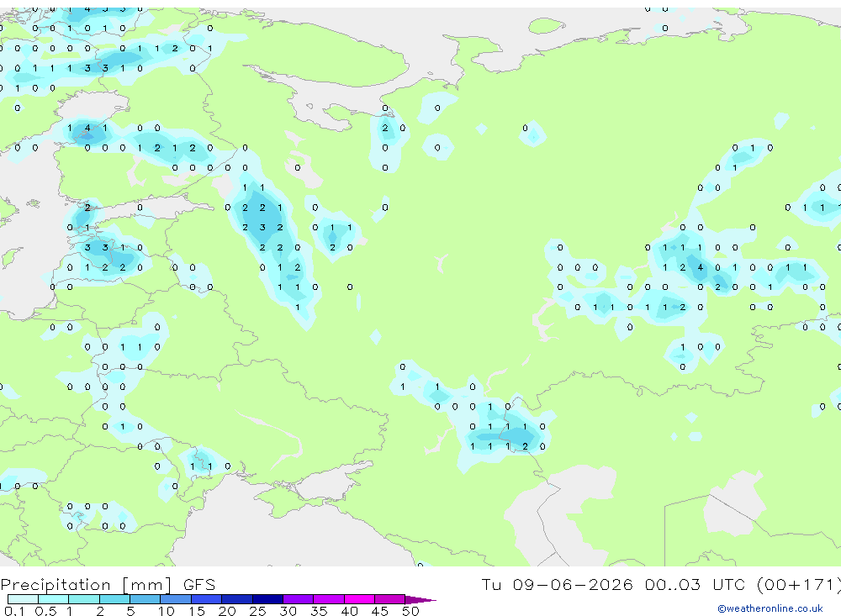This screenshot has height=616, width=841.
Task: Click the '25' legend scale label
Action: 257,611
